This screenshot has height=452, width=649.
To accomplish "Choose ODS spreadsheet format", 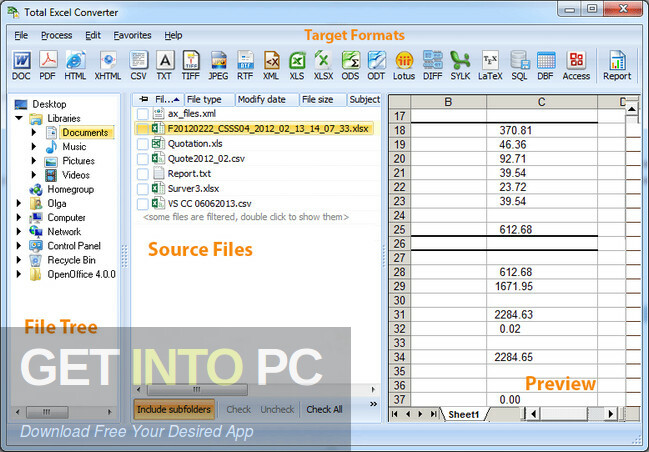I will click(350, 65).
